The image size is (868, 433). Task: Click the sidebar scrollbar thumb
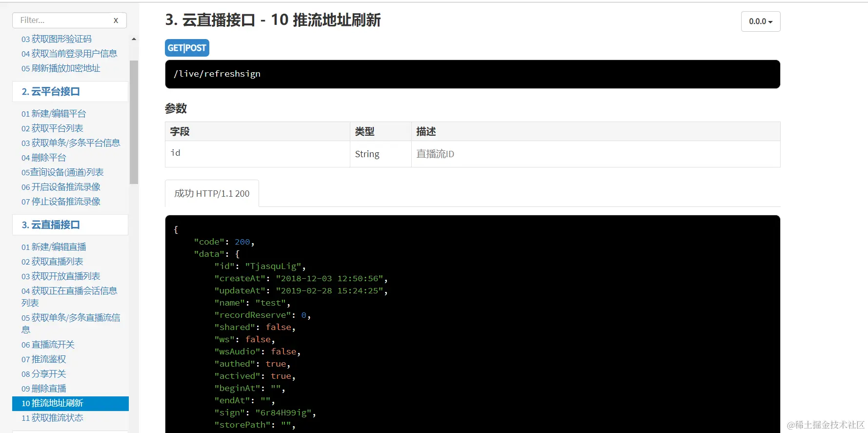[x=134, y=122]
